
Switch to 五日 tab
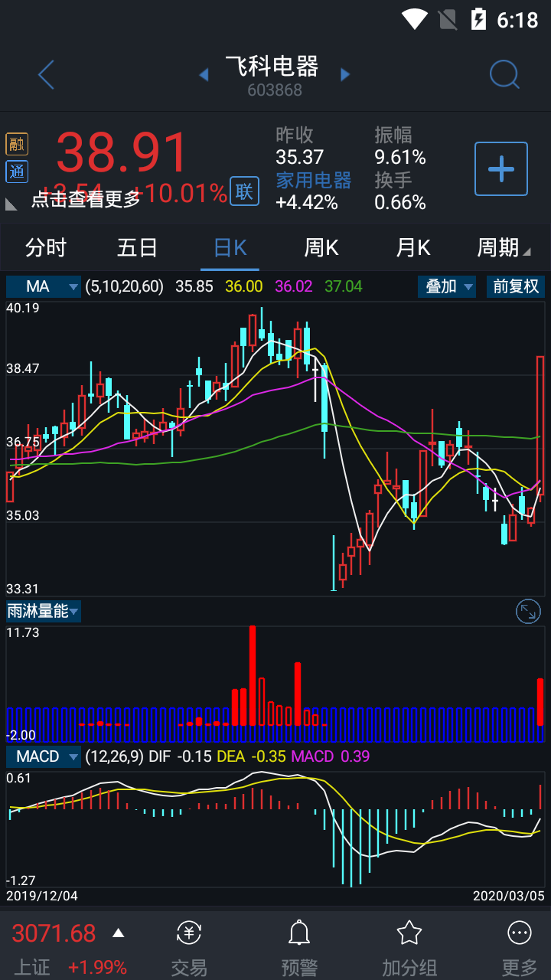[138, 248]
